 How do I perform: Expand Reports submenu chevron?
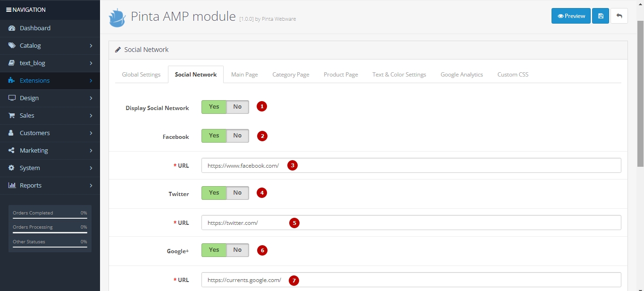(x=91, y=186)
